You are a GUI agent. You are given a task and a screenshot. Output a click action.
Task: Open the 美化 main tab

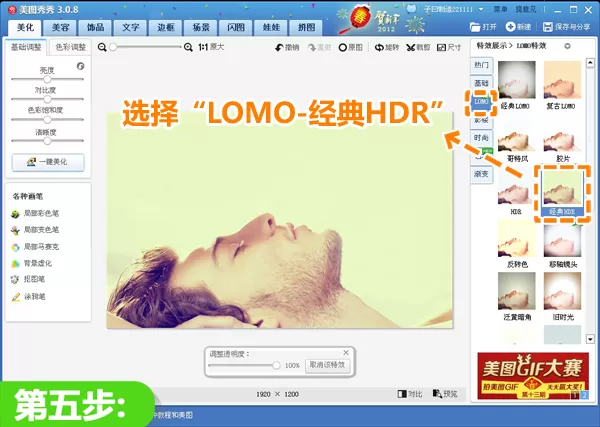(x=25, y=28)
